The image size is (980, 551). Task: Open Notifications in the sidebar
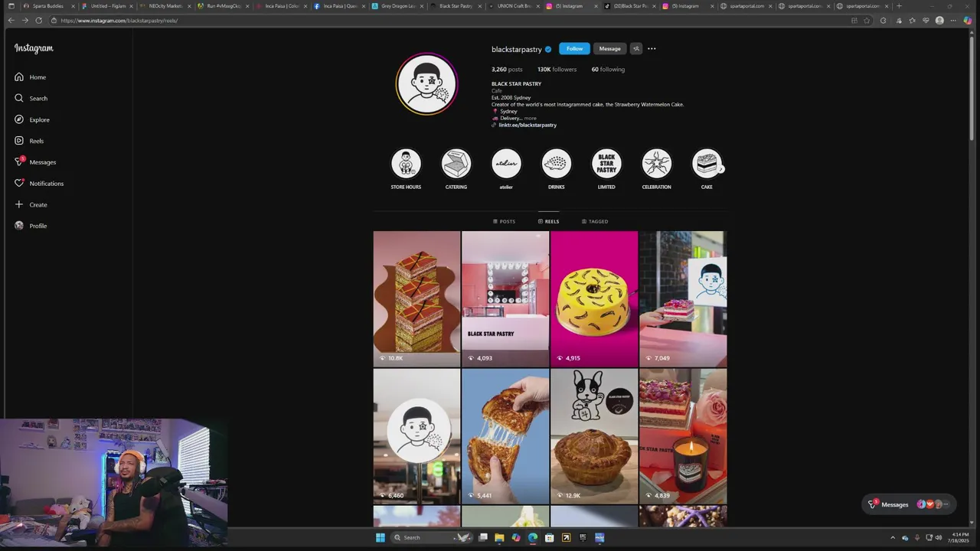(39, 183)
